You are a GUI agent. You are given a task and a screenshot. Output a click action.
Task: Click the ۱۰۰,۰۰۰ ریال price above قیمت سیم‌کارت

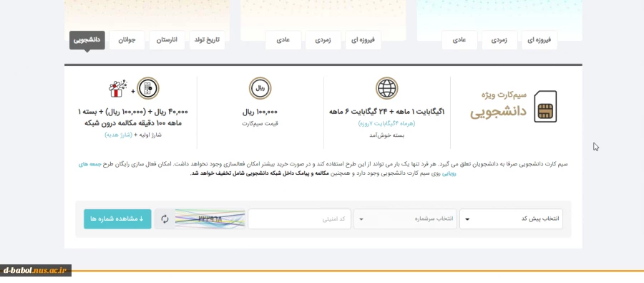pos(260,112)
